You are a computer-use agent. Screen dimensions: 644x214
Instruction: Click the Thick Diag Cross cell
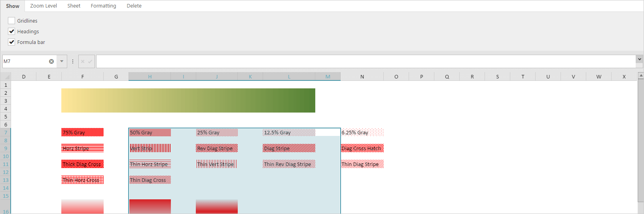point(82,164)
